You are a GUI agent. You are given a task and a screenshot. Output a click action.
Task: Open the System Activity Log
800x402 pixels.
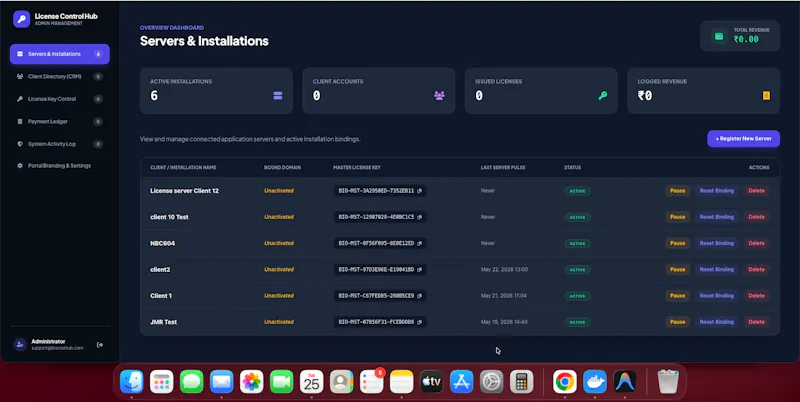pos(60,144)
